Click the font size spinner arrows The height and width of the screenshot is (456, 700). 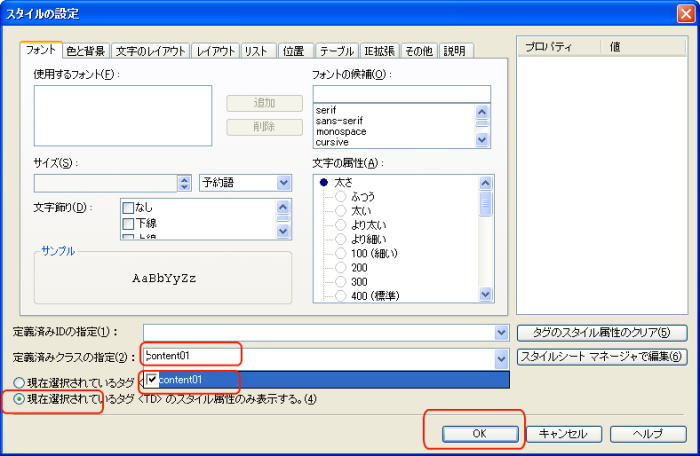(184, 183)
